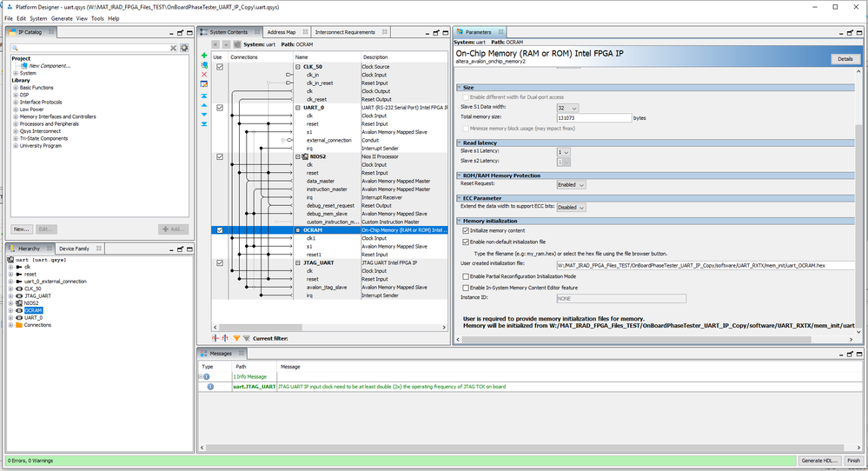The image size is (868, 471).
Task: Enable In-System Memory Content Editor feature
Action: click(466, 287)
